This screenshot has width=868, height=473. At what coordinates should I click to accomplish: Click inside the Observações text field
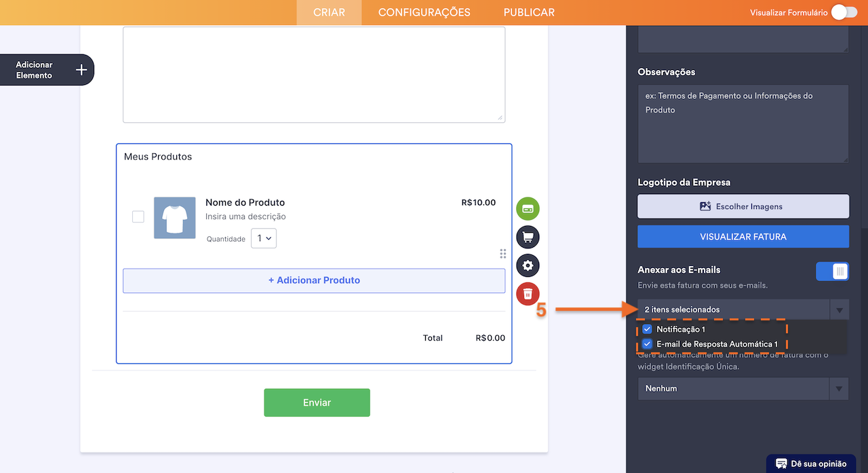tap(743, 122)
